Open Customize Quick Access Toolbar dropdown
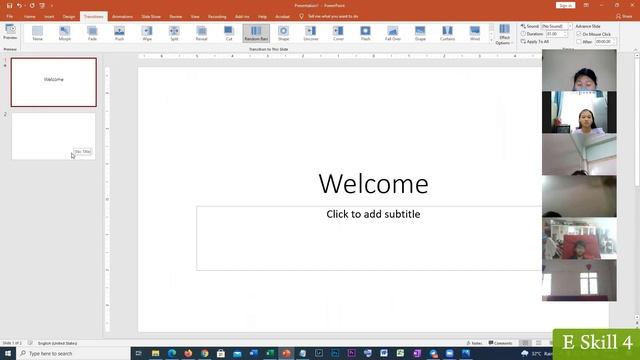 click(x=52, y=6)
